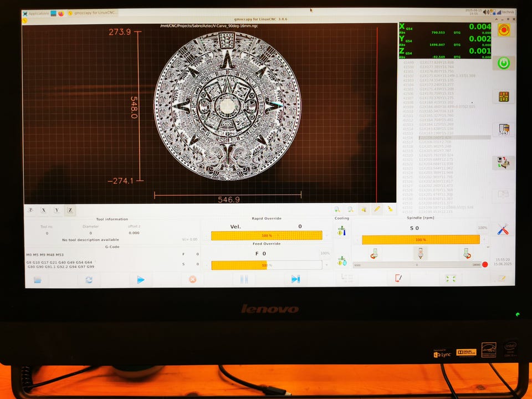Stop the program with red X
The height and width of the screenshot is (399, 532).
click(192, 279)
